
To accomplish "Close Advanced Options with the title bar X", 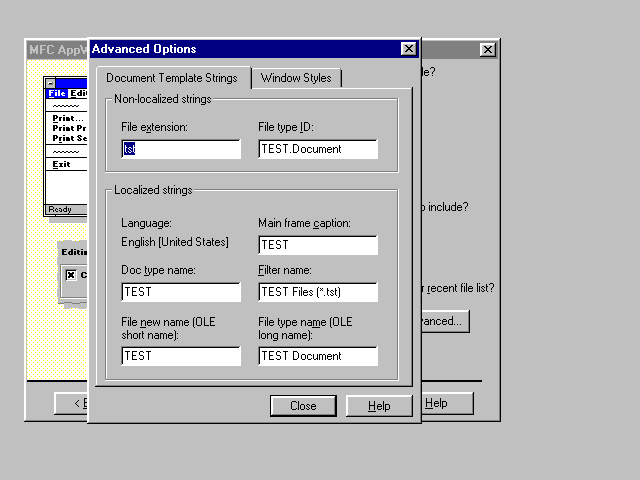I will (408, 49).
